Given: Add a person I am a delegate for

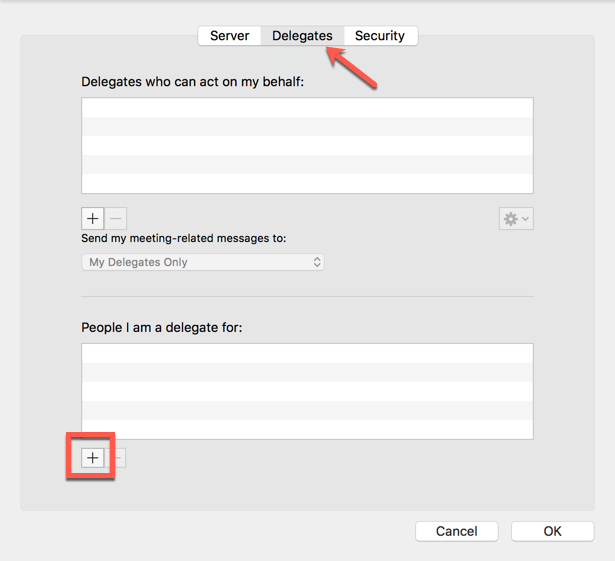Looking at the screenshot, I should [93, 458].
